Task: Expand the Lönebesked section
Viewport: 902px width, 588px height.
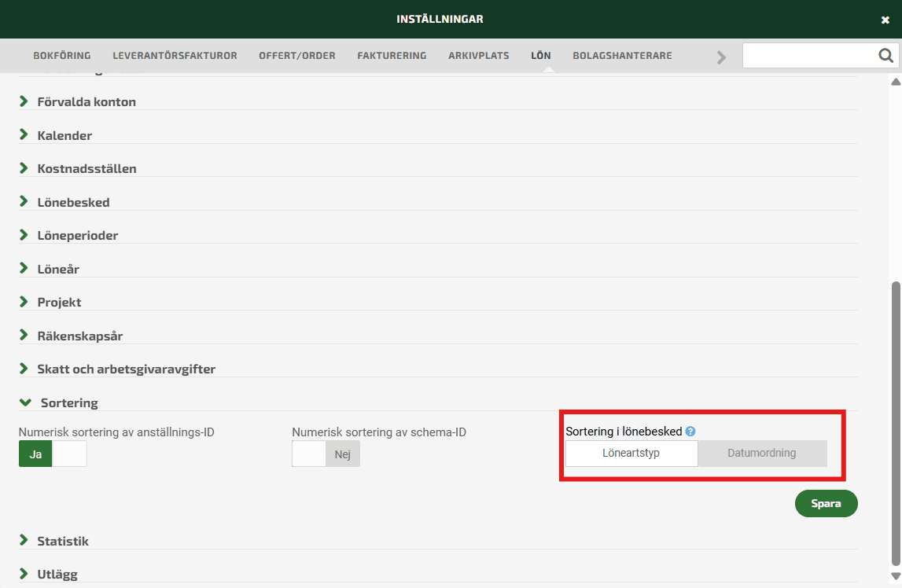Action: [73, 202]
